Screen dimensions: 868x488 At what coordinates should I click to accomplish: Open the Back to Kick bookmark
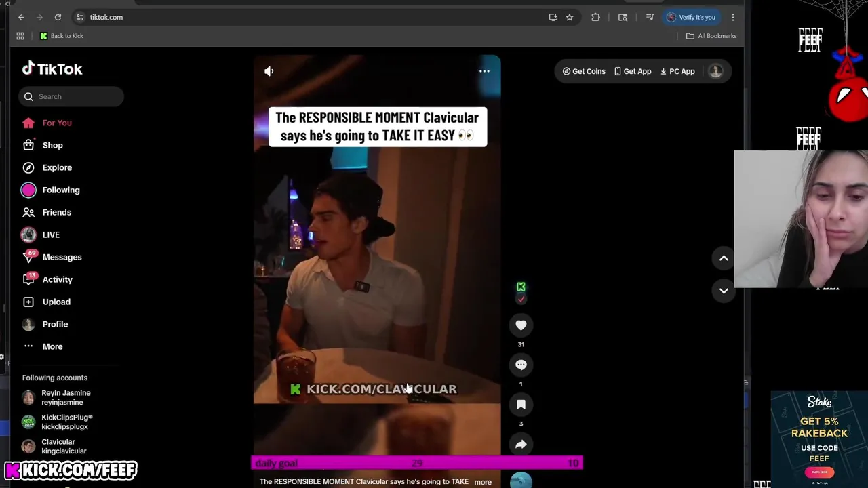click(62, 36)
